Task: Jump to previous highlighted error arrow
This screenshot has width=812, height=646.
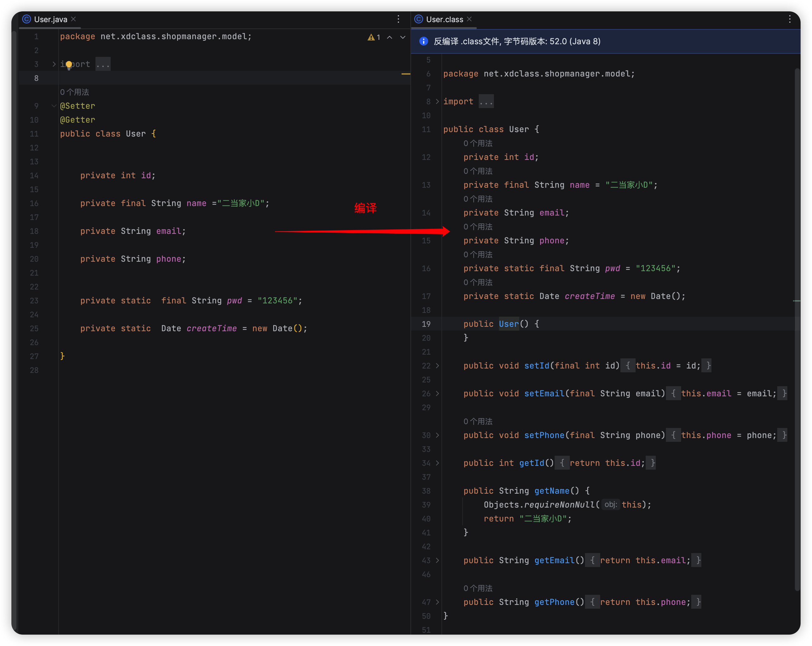Action: [390, 37]
